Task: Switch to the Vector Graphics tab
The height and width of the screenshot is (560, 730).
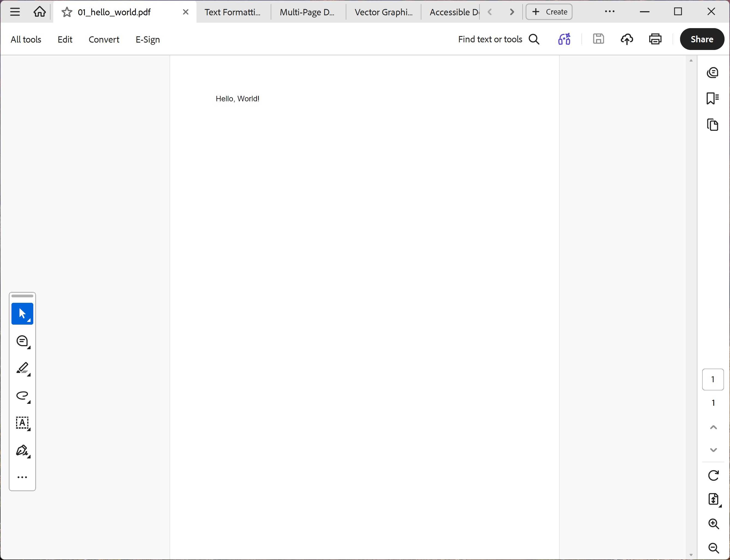Action: click(383, 12)
